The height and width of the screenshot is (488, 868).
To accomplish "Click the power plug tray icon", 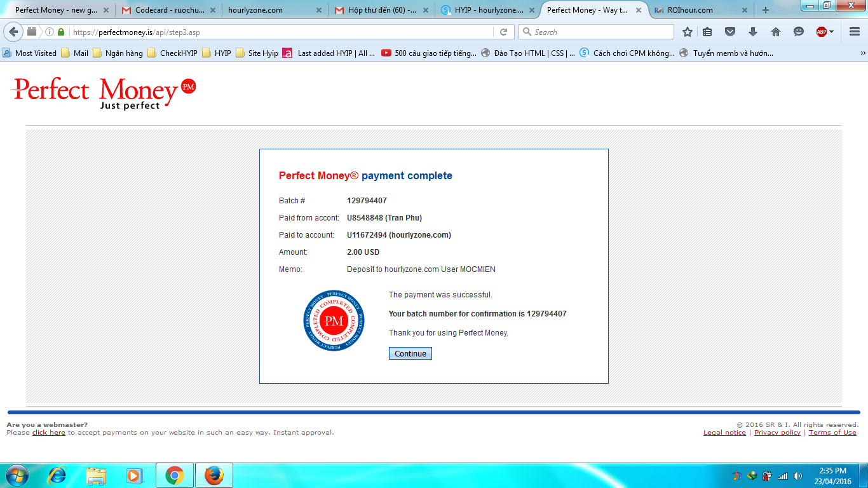I will (x=768, y=476).
